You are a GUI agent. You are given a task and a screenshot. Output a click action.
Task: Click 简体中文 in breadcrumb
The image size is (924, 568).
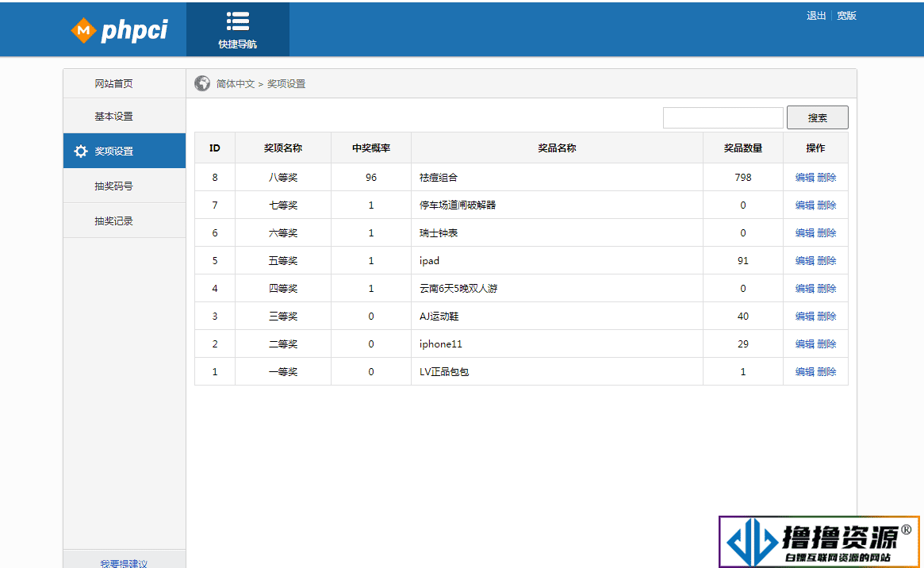click(x=235, y=83)
